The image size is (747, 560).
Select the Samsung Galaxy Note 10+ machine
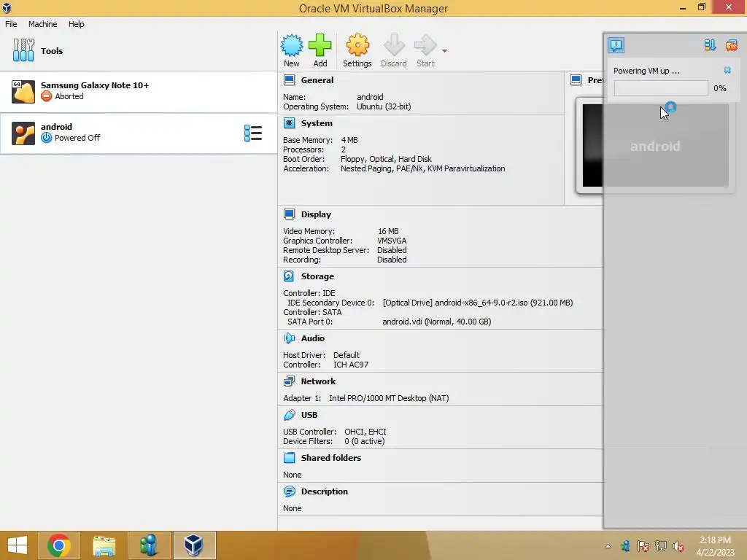[138, 91]
